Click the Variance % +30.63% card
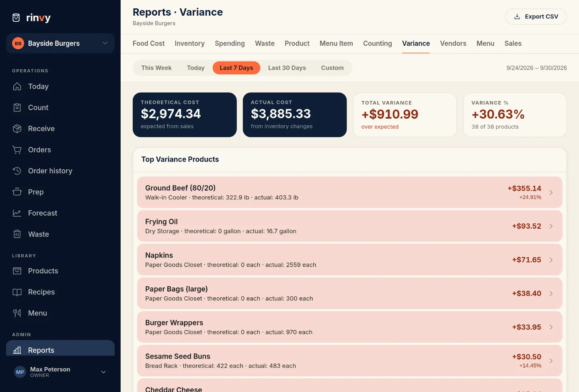Viewport: 579px width, 392px height. (x=515, y=115)
